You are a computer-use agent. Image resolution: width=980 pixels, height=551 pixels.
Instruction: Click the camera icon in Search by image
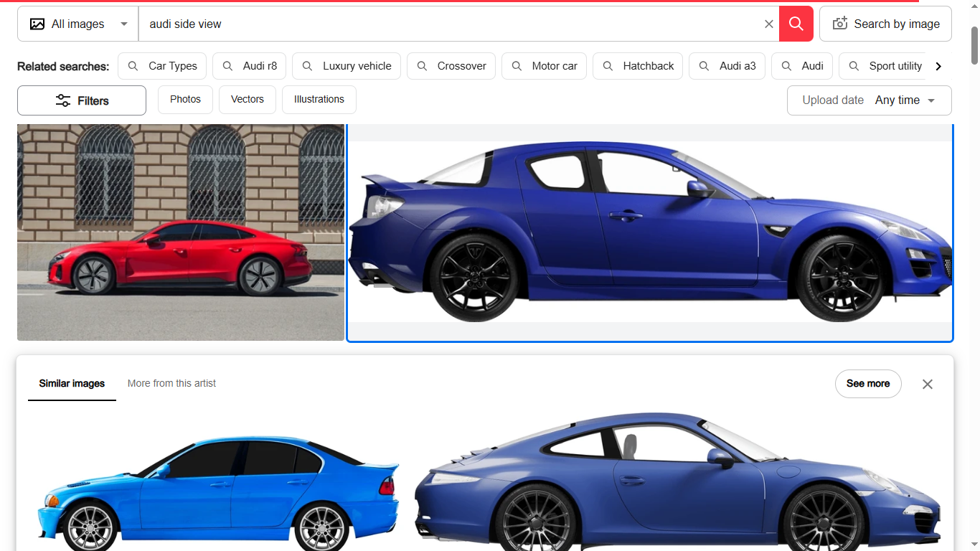coord(839,24)
